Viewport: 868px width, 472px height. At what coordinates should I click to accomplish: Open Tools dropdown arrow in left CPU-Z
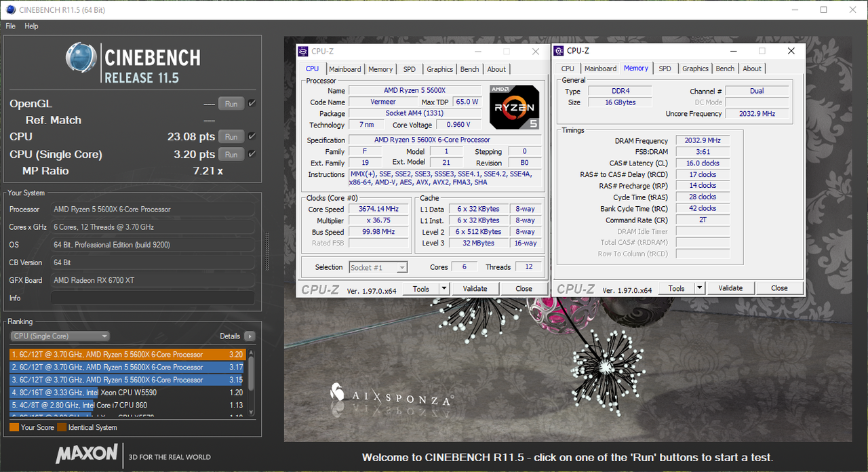tap(443, 289)
